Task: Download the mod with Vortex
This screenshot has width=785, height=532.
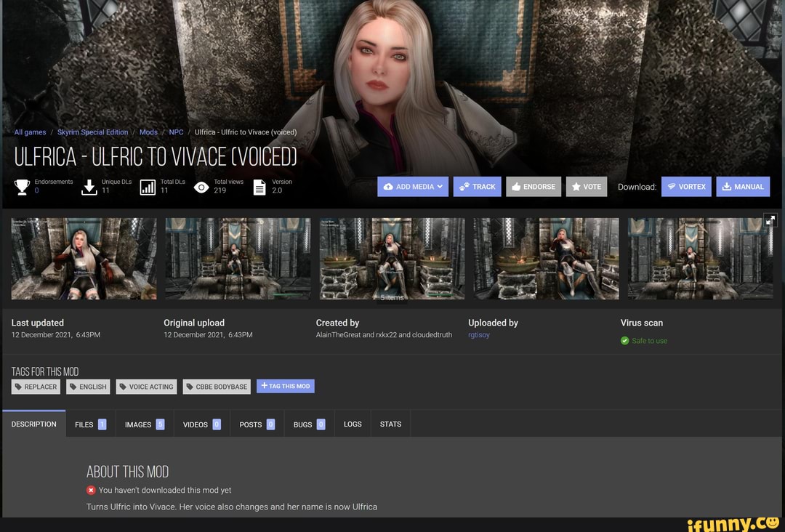Action: coord(686,187)
